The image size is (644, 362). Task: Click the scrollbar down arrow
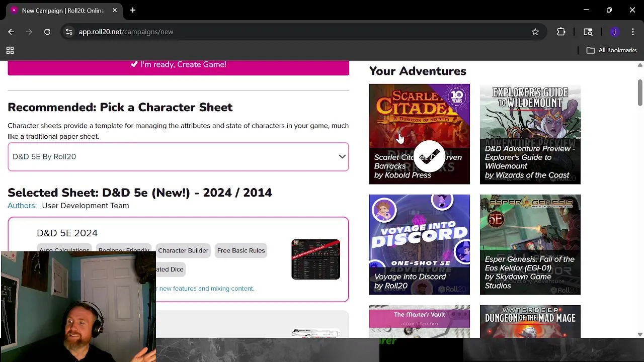coord(640,334)
